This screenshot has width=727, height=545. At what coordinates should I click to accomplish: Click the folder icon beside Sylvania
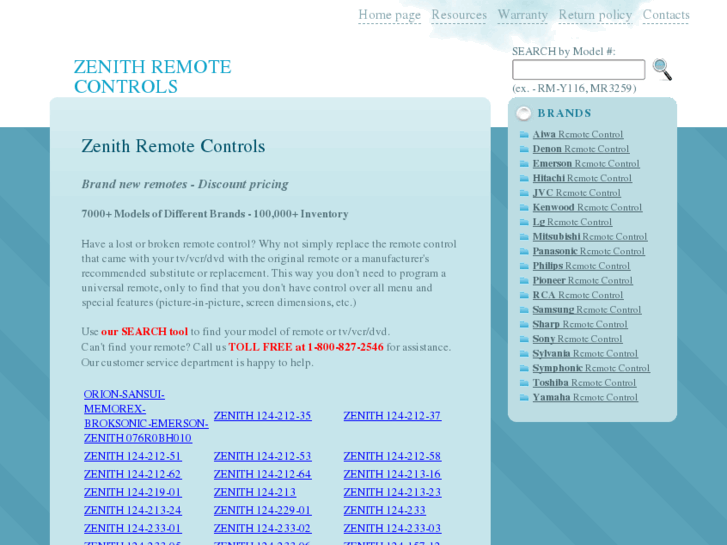coord(524,353)
